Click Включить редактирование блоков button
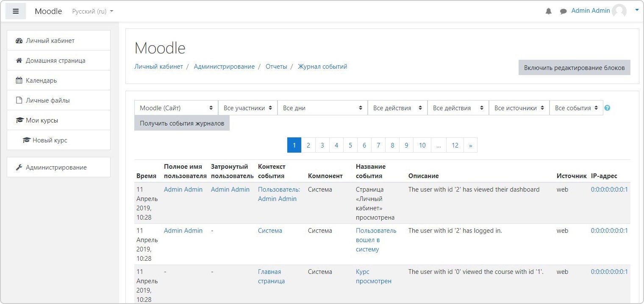This screenshot has width=644, height=304. tap(574, 68)
